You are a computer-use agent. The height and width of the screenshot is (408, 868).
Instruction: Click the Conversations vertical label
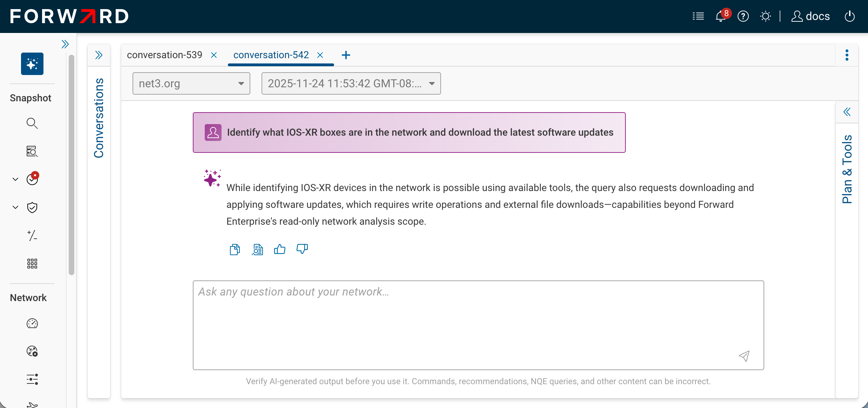tap(99, 118)
